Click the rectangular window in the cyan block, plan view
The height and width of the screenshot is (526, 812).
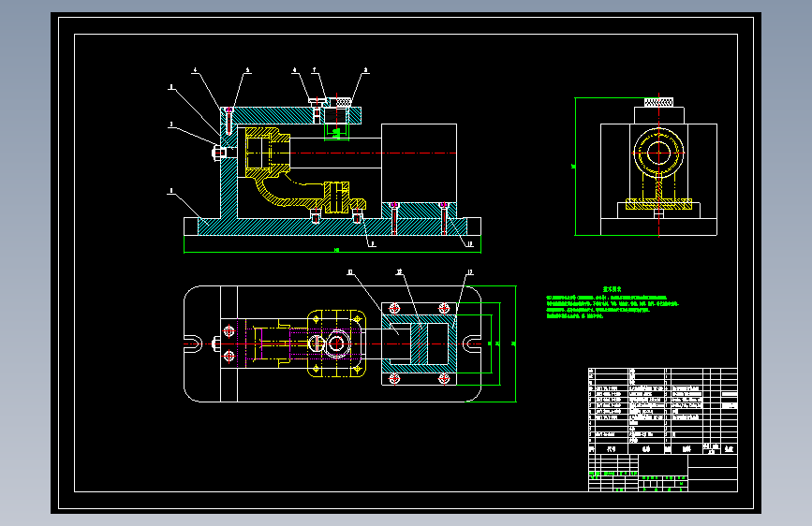(x=437, y=343)
